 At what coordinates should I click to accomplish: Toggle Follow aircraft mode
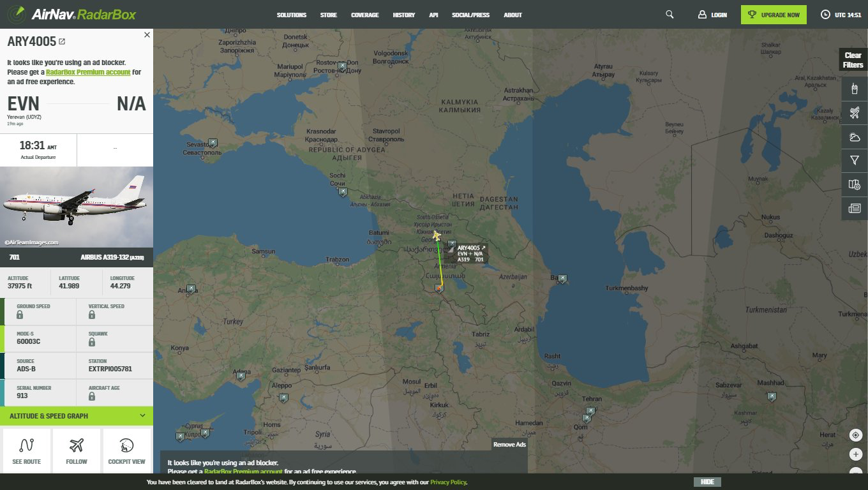click(77, 450)
